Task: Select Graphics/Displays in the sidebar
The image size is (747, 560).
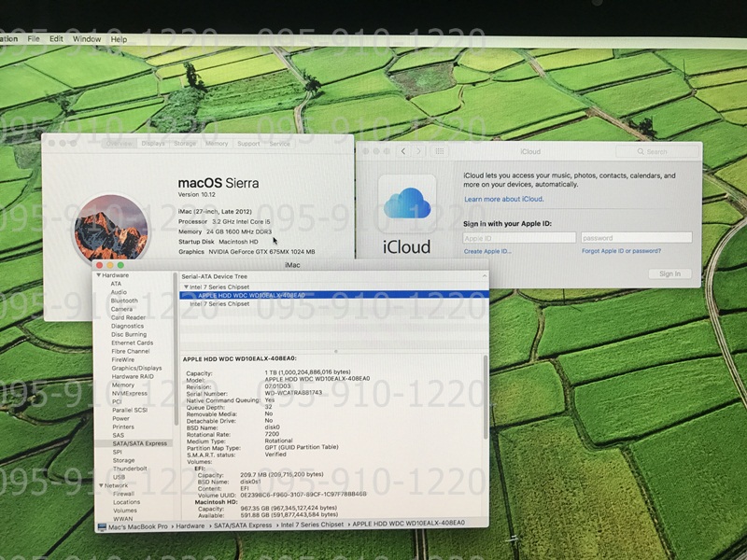Action: point(136,368)
